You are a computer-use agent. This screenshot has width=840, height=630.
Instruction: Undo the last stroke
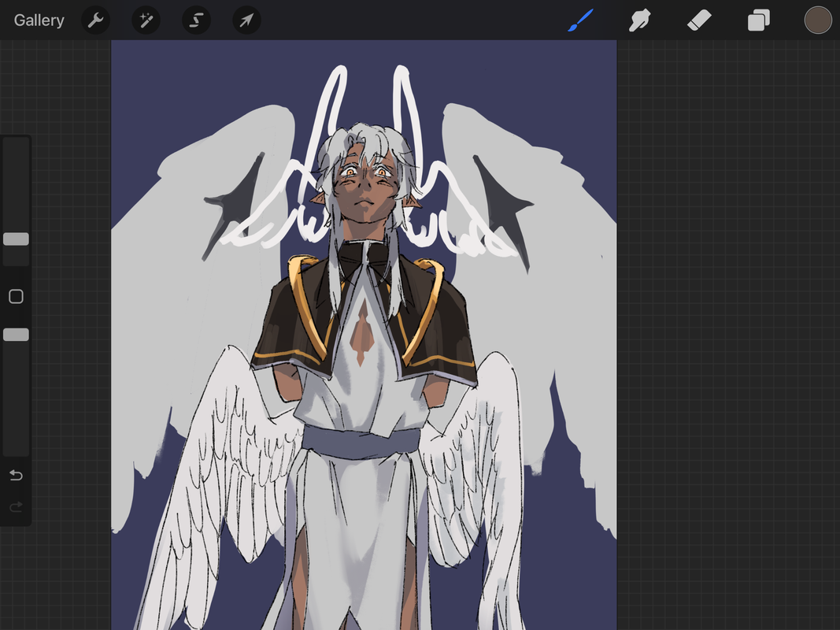(16, 475)
